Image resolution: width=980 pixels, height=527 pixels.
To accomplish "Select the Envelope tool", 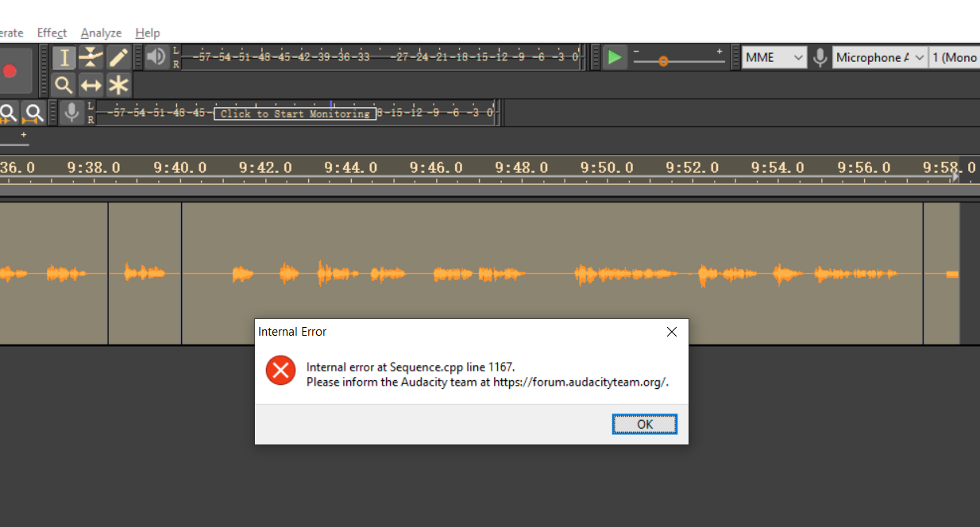I will click(91, 58).
